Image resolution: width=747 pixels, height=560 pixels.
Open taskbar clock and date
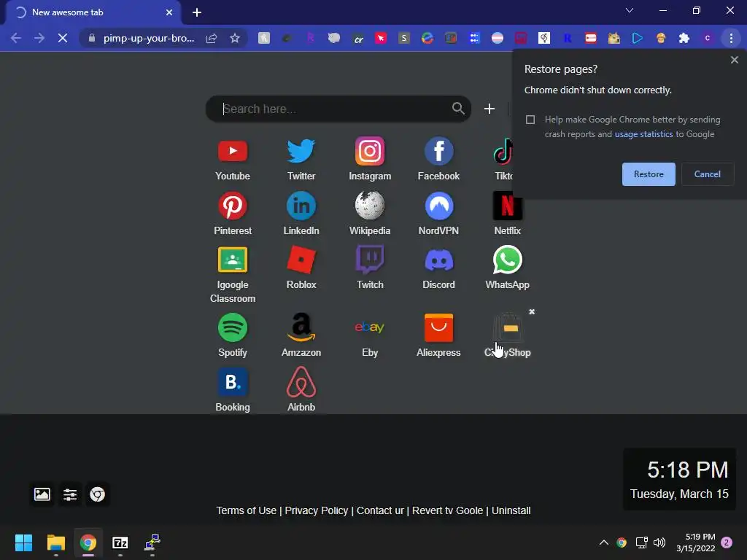(695, 542)
